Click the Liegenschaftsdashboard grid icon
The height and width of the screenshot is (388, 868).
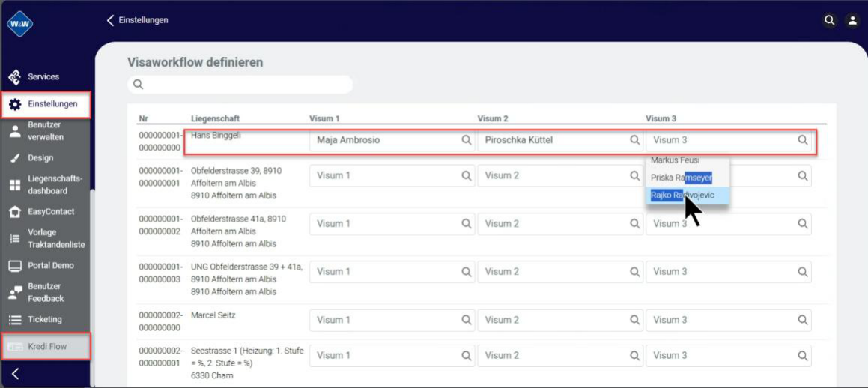click(15, 185)
